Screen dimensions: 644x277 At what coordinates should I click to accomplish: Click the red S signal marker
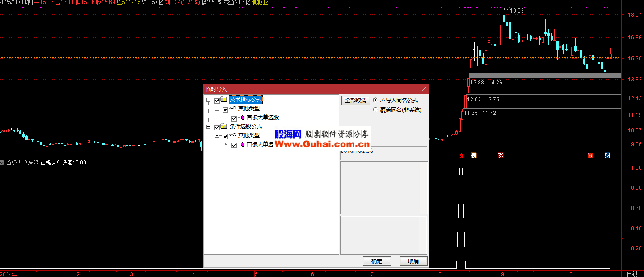[x=461, y=155]
